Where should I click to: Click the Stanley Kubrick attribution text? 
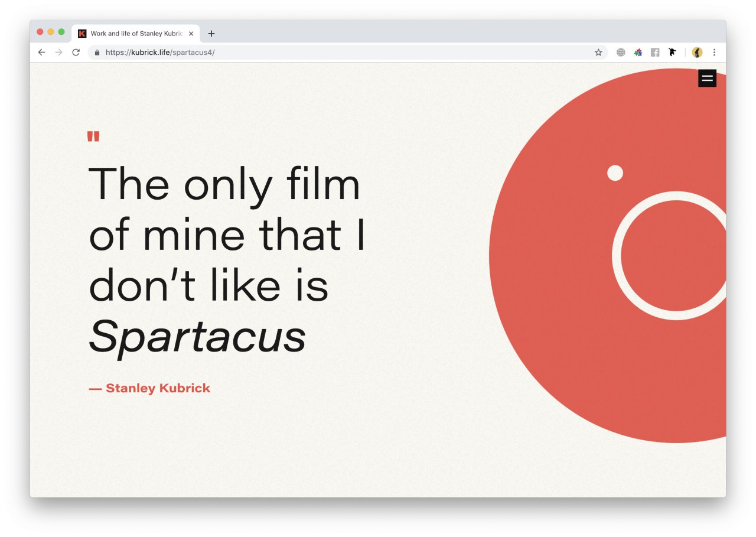point(149,388)
